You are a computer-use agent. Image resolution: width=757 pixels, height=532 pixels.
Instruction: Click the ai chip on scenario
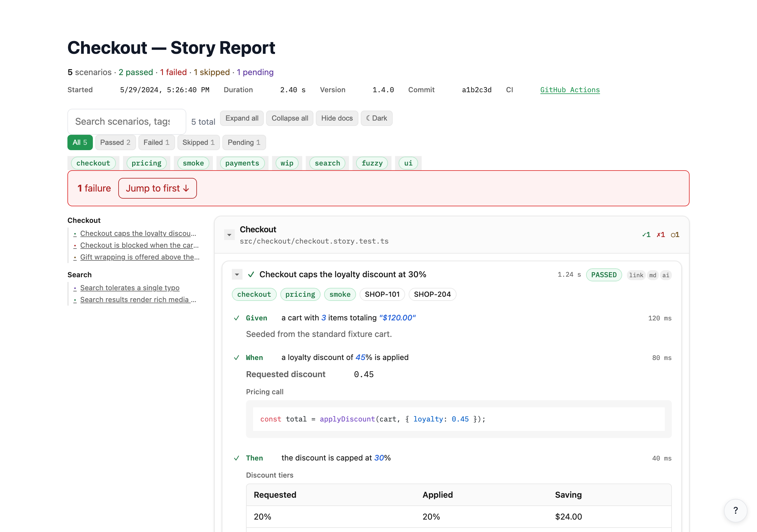[x=666, y=275]
